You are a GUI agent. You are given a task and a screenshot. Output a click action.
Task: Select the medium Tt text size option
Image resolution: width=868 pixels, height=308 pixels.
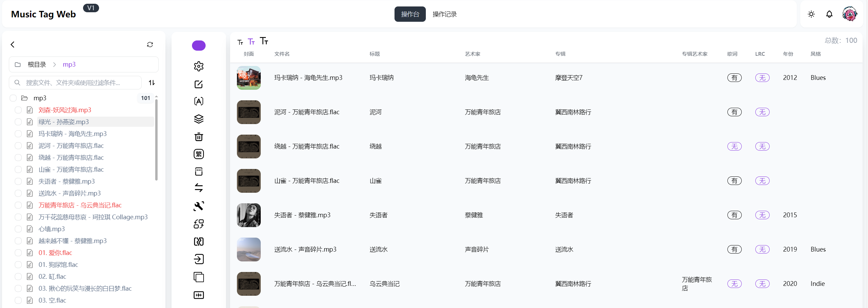pos(252,41)
